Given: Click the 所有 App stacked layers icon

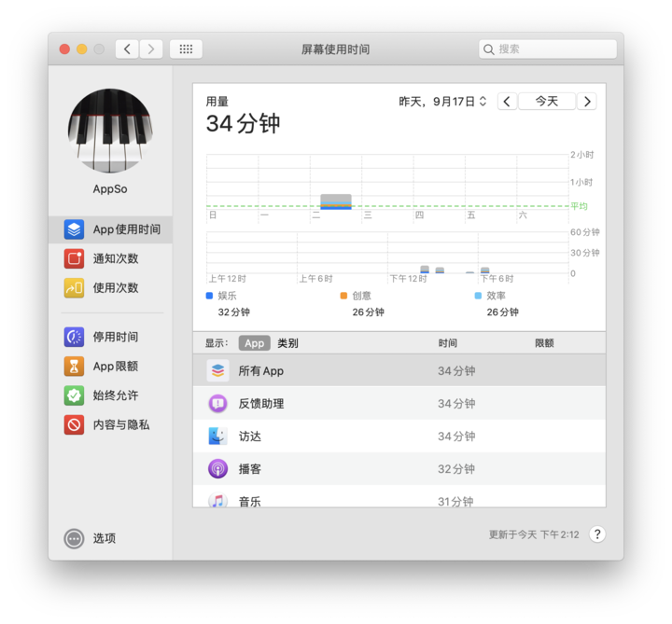Looking at the screenshot, I should tap(217, 370).
